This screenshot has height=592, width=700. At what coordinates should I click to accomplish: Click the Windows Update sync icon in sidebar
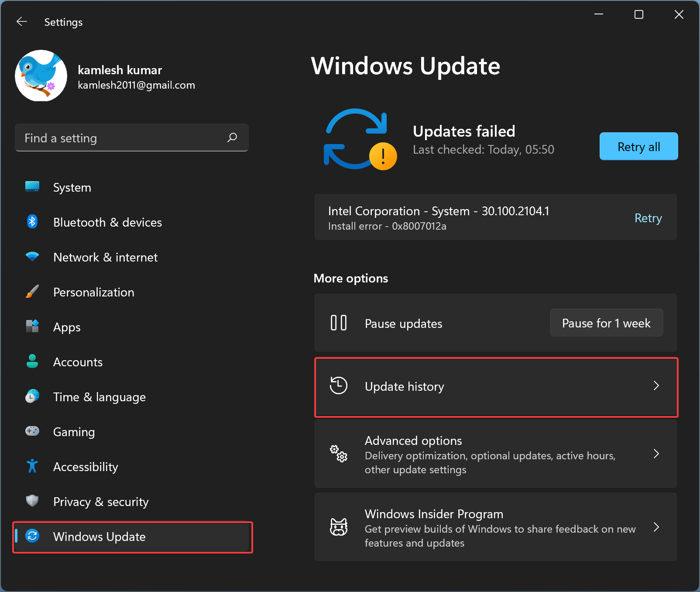coord(32,536)
